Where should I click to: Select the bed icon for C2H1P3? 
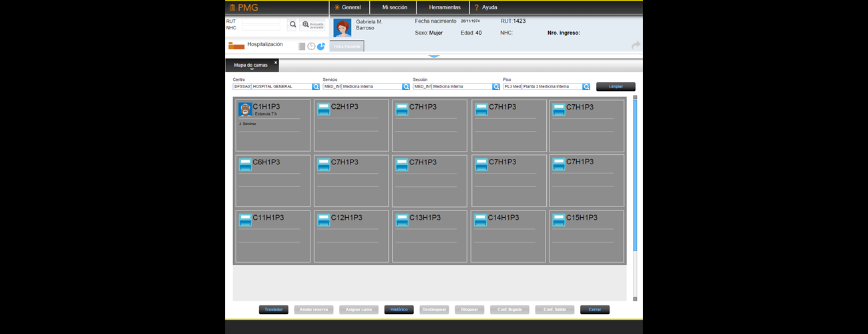coord(324,110)
